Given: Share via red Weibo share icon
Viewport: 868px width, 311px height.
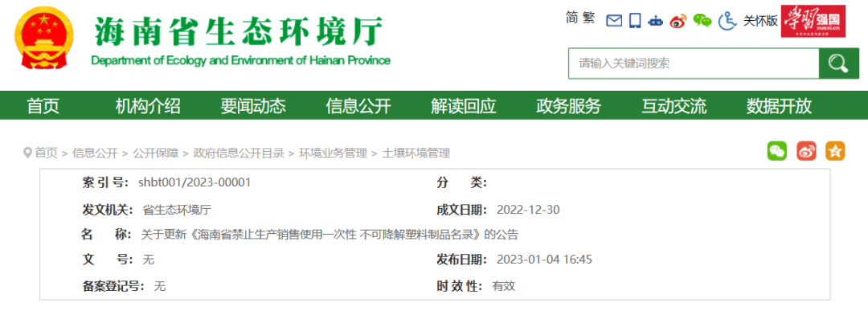Looking at the screenshot, I should pyautogui.click(x=806, y=151).
